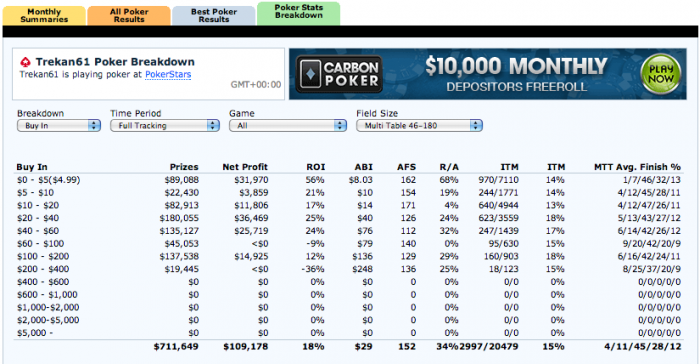Click the Buy In column header
This screenshot has height=364, width=700.
coord(32,167)
